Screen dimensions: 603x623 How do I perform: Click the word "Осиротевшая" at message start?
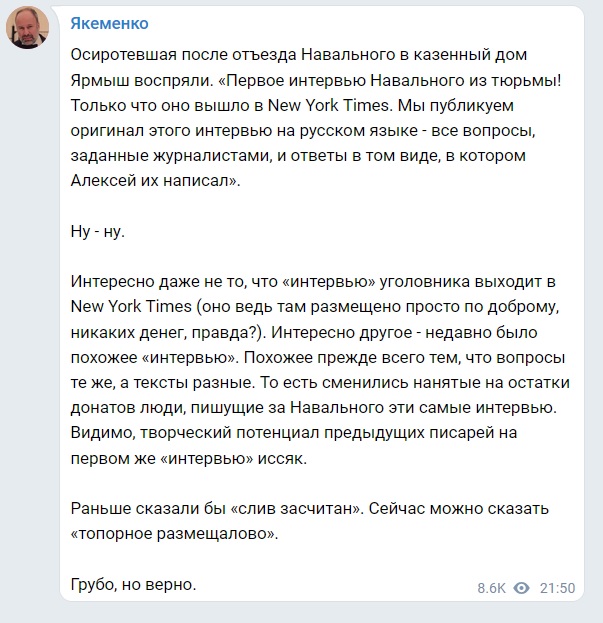(x=123, y=54)
